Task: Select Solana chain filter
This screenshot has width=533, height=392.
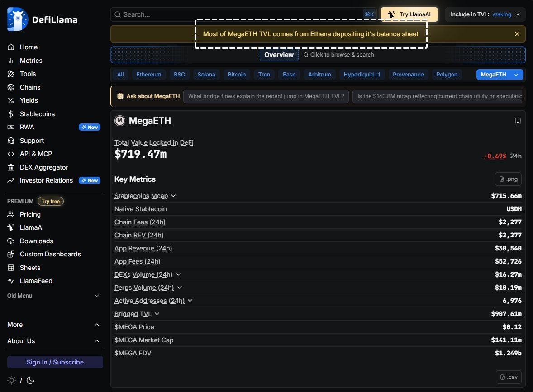Action: [206, 75]
